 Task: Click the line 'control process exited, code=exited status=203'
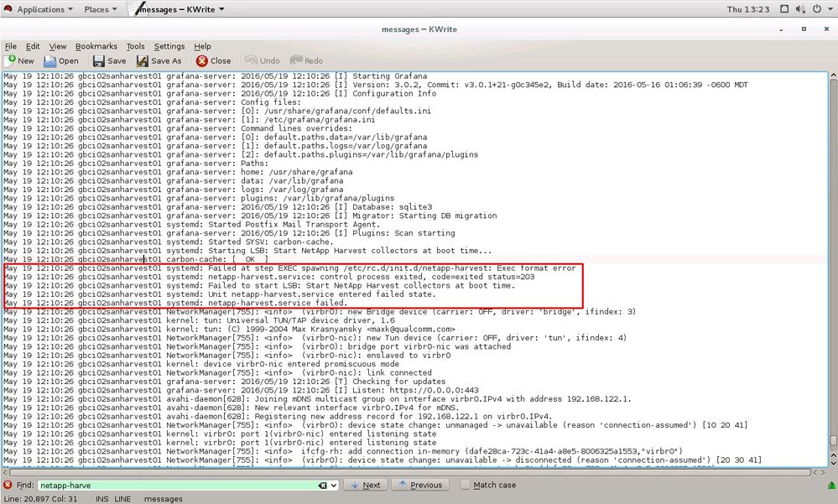pos(268,277)
